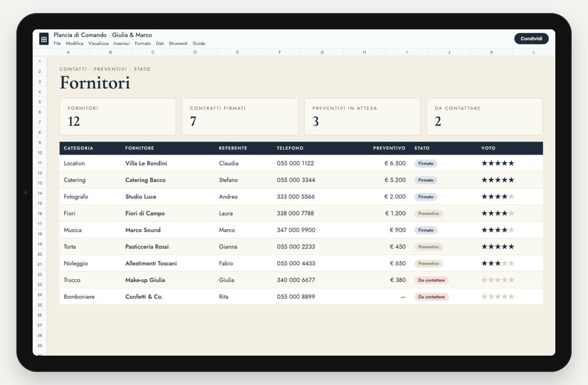Image resolution: width=588 pixels, height=385 pixels.
Task: Click the spreadsheet app logo icon
Action: [44, 38]
